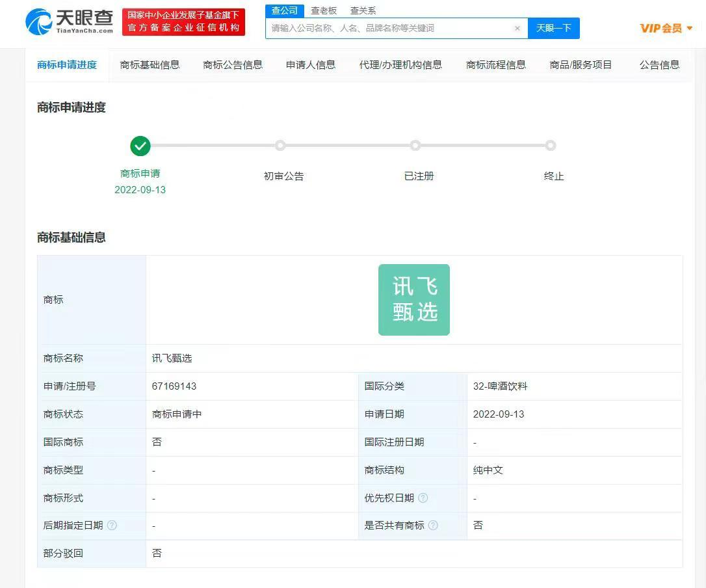Image resolution: width=706 pixels, height=588 pixels.
Task: Open the VIP会员 dropdown menu
Action: (x=666, y=28)
